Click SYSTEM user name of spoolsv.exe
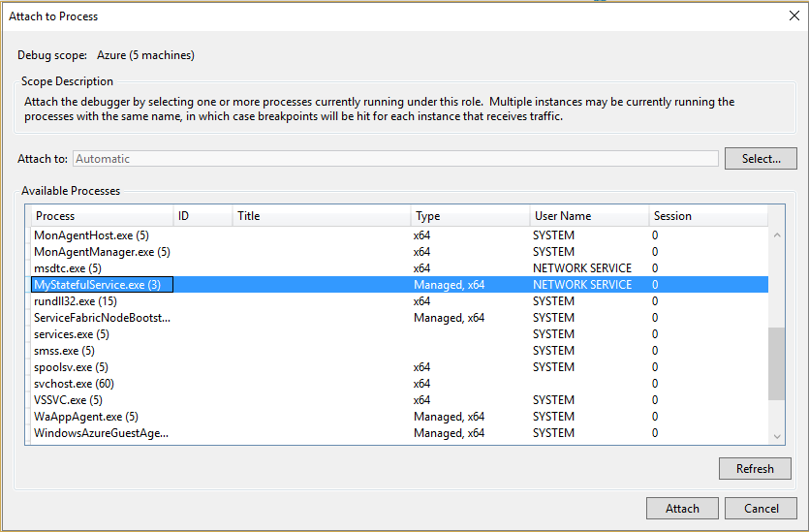The width and height of the screenshot is (809, 532). pyautogui.click(x=553, y=367)
